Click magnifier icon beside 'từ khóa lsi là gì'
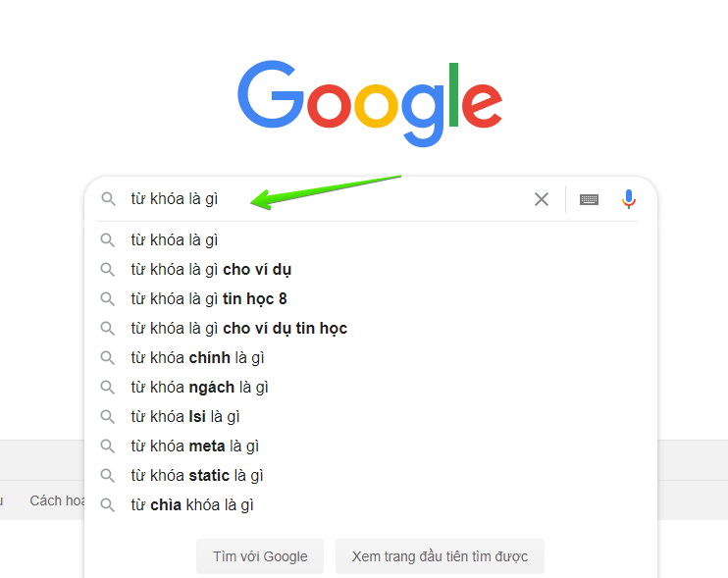728x578 pixels. (x=108, y=416)
